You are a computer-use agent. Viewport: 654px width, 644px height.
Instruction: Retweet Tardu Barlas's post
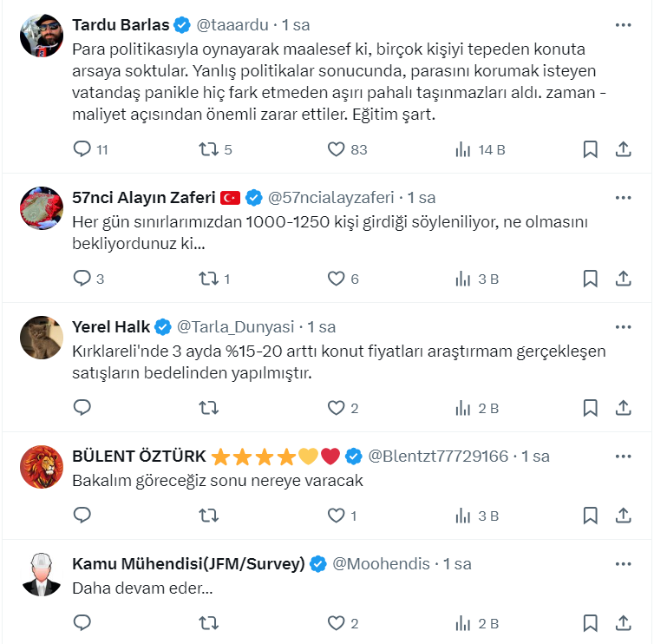[208, 149]
